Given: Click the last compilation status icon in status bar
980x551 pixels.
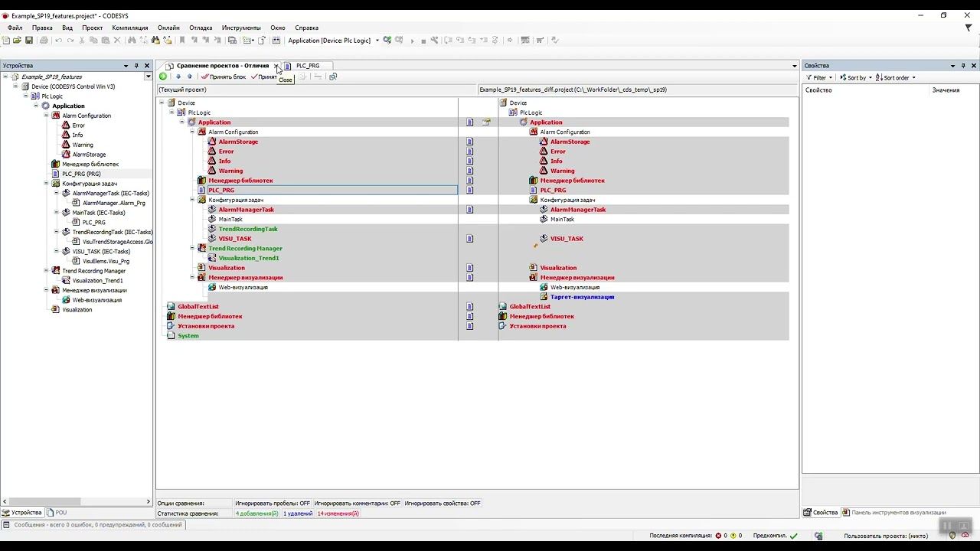Looking at the screenshot, I should pyautogui.click(x=720, y=536).
